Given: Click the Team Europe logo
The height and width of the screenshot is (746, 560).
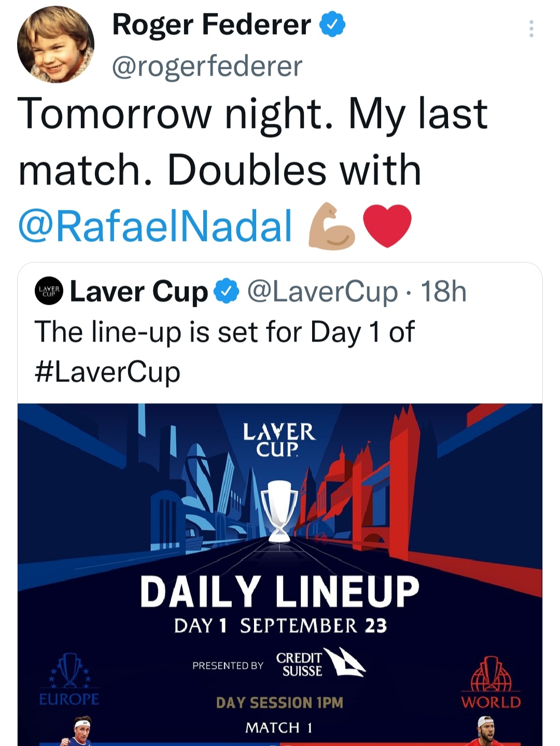Looking at the screenshot, I should point(69,680).
